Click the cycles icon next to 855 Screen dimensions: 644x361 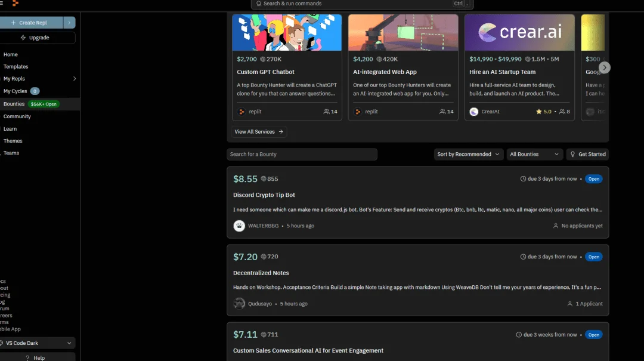264,179
